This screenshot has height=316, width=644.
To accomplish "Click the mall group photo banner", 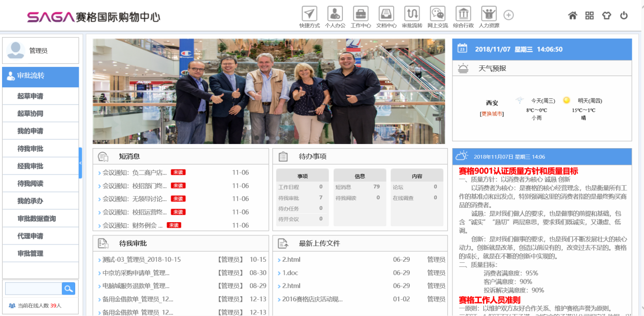I will 269,91.
